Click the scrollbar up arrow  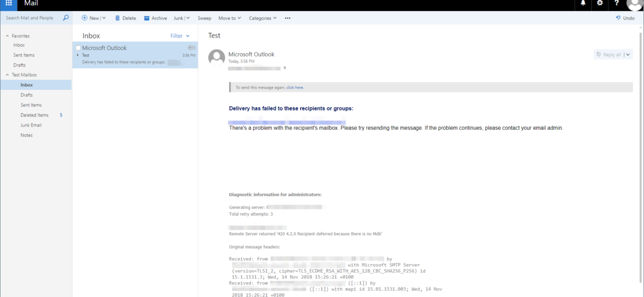click(x=641, y=28)
